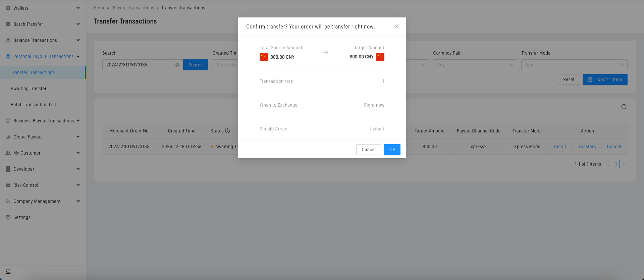The height and width of the screenshot is (280, 644).
Task: Open the Transfer Mode dropdown
Action: (574, 65)
